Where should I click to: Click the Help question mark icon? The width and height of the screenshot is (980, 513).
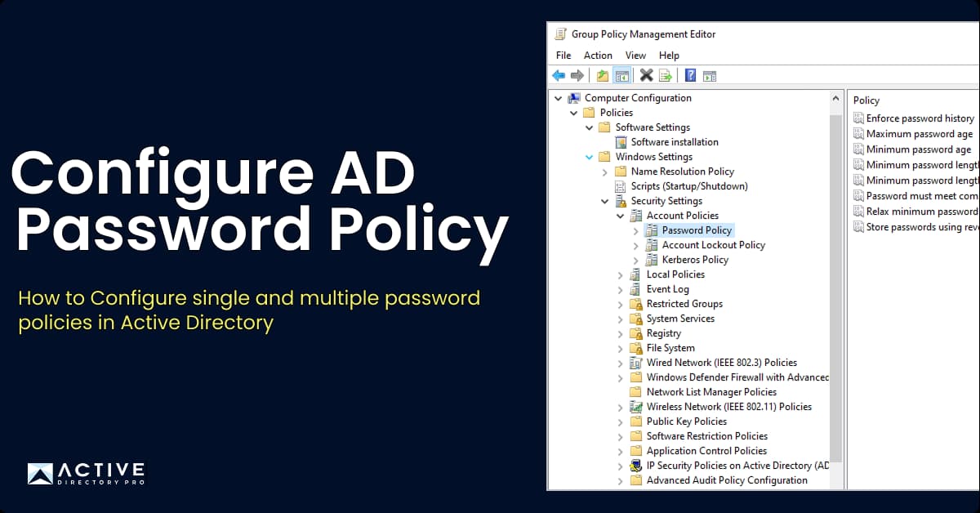pos(691,76)
